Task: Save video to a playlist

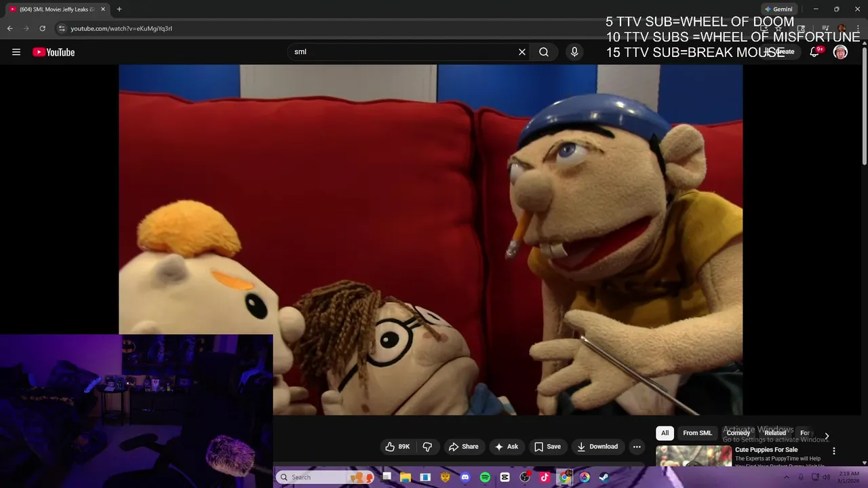Action: [547, 447]
